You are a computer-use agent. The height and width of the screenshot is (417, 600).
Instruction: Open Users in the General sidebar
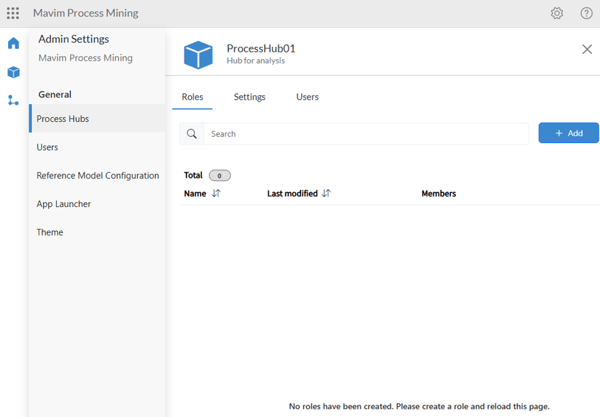(47, 147)
